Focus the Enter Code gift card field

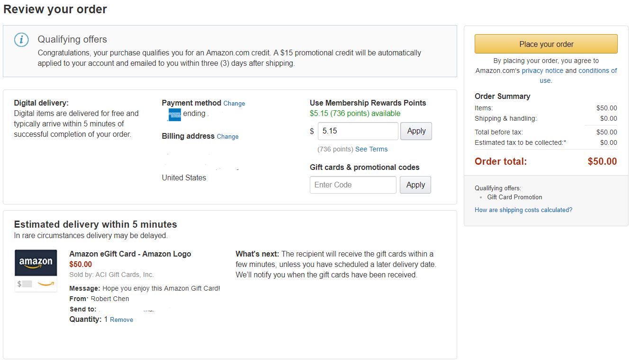(x=352, y=185)
